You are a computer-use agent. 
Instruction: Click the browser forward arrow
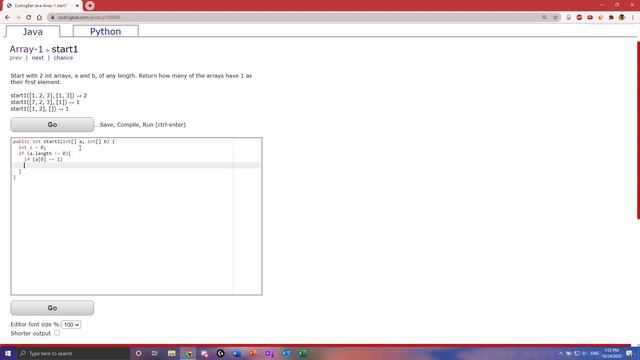pos(18,18)
